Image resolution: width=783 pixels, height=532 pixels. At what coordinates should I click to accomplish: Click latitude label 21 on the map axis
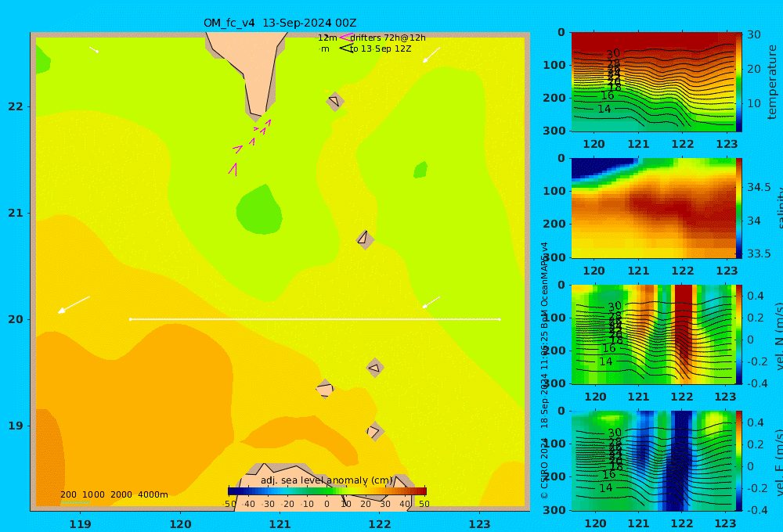click(x=16, y=213)
